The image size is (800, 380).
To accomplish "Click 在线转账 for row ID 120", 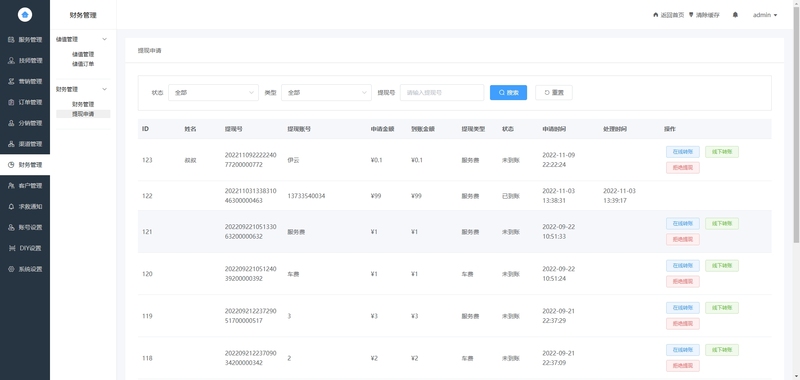I will 683,266.
